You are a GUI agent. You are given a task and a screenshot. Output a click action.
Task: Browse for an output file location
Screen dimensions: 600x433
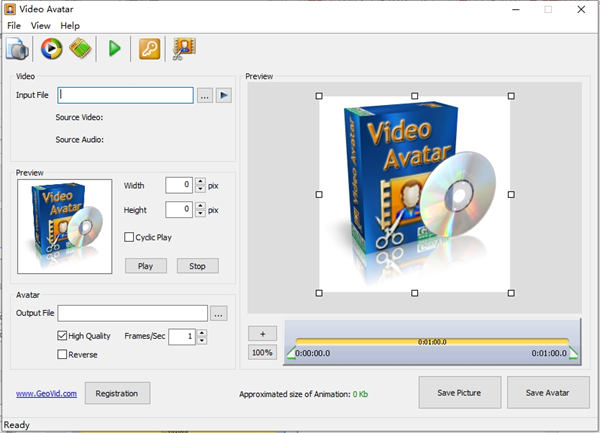(x=218, y=314)
